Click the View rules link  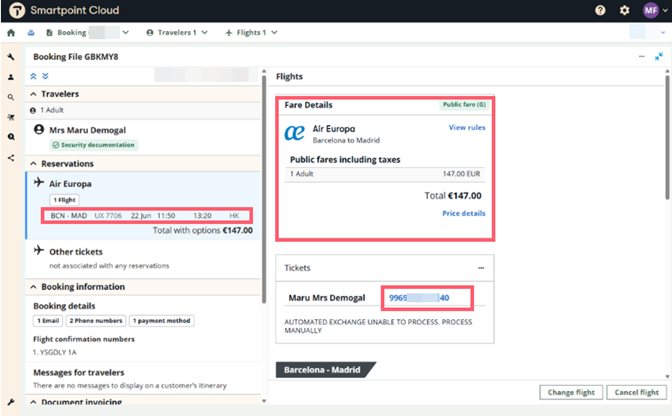pyautogui.click(x=467, y=128)
